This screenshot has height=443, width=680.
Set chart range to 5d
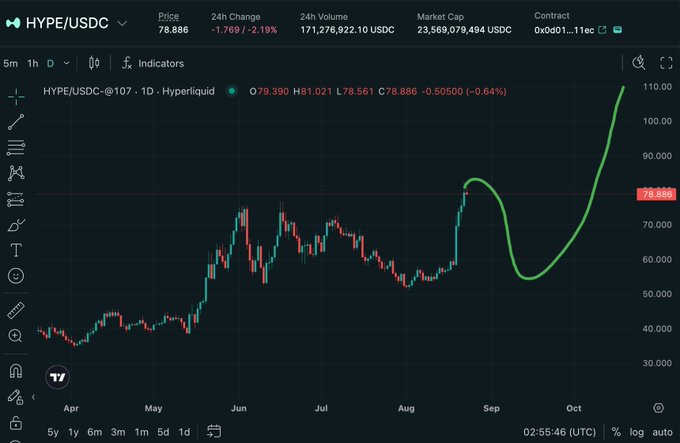click(x=163, y=432)
